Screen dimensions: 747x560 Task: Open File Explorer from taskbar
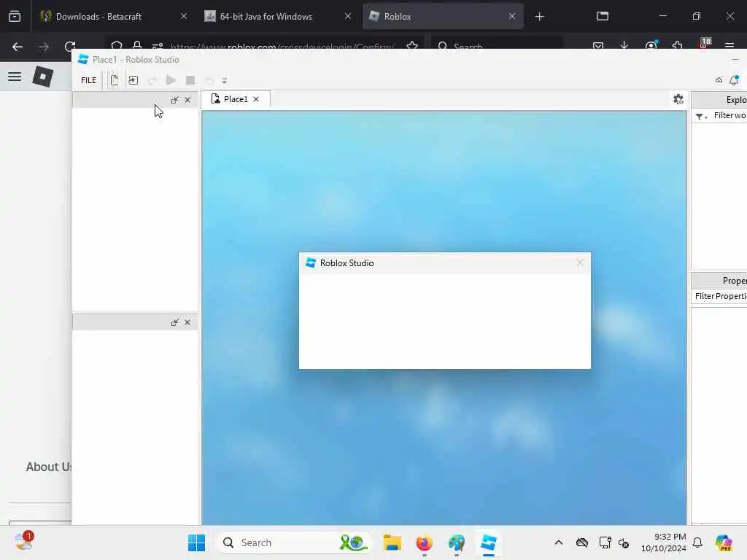click(x=392, y=542)
